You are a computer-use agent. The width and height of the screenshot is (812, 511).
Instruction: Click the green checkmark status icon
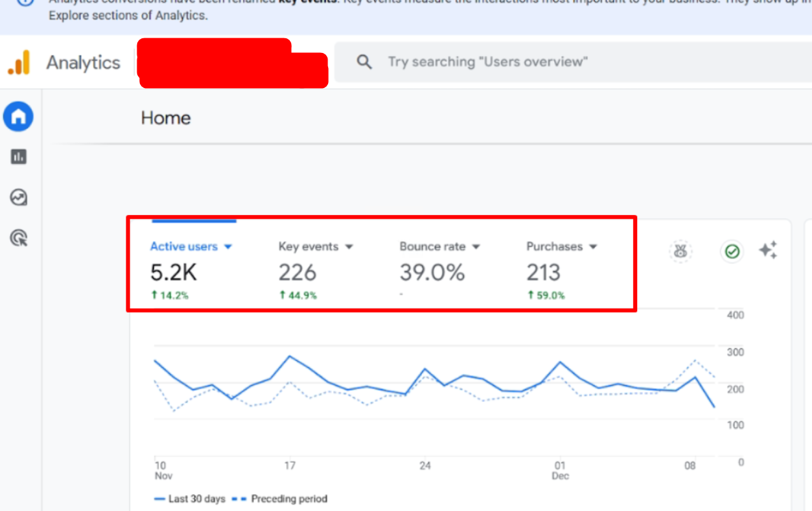[732, 251]
